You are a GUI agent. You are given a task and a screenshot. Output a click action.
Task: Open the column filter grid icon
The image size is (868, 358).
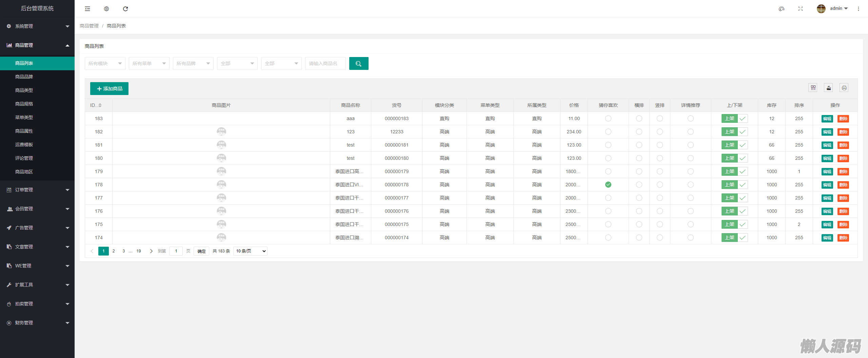813,88
